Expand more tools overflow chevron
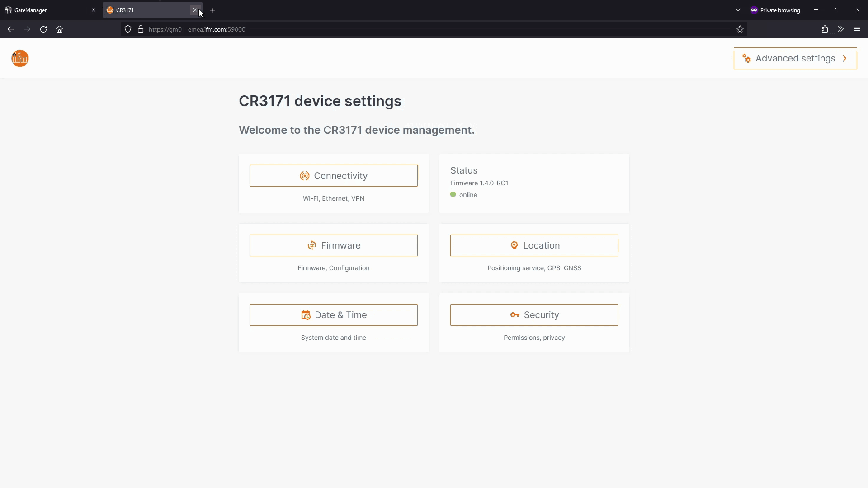 click(x=840, y=29)
